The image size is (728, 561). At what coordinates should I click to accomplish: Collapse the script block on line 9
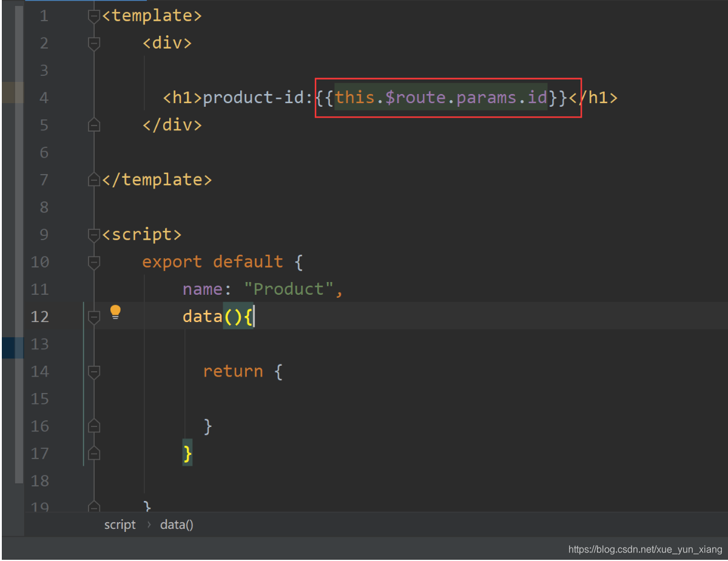(93, 235)
